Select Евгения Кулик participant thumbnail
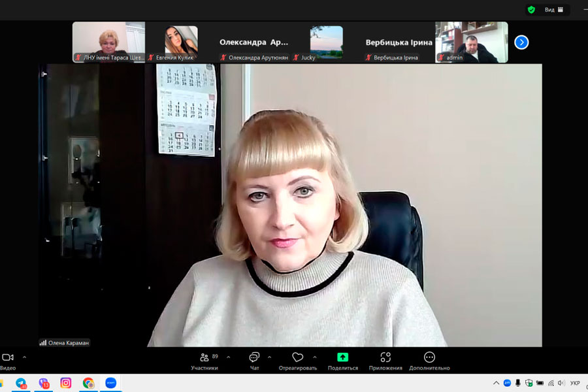 coord(181,42)
